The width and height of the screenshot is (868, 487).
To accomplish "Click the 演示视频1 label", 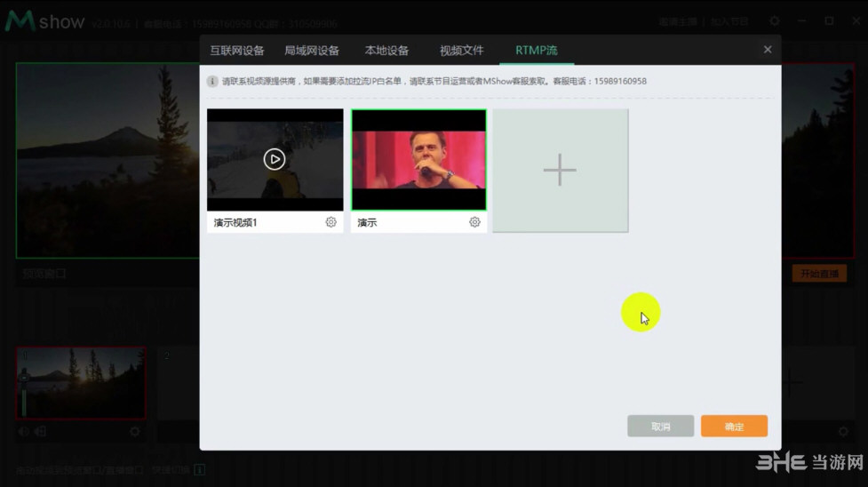I will [x=235, y=223].
